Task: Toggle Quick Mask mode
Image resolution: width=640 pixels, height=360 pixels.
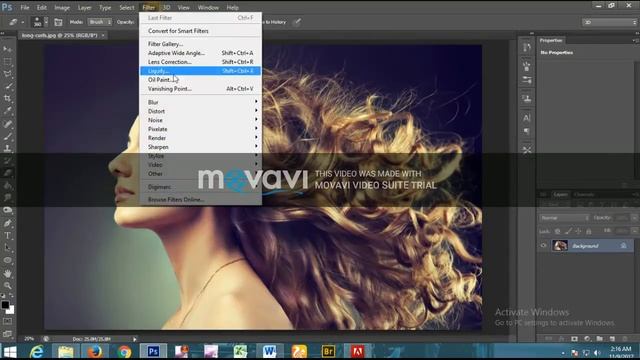Action: coord(8,322)
